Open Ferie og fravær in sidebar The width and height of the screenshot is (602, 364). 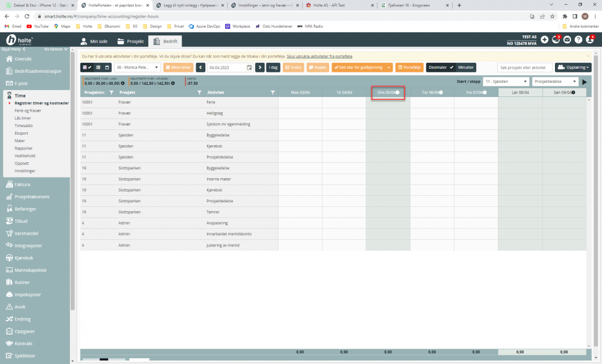click(x=29, y=111)
